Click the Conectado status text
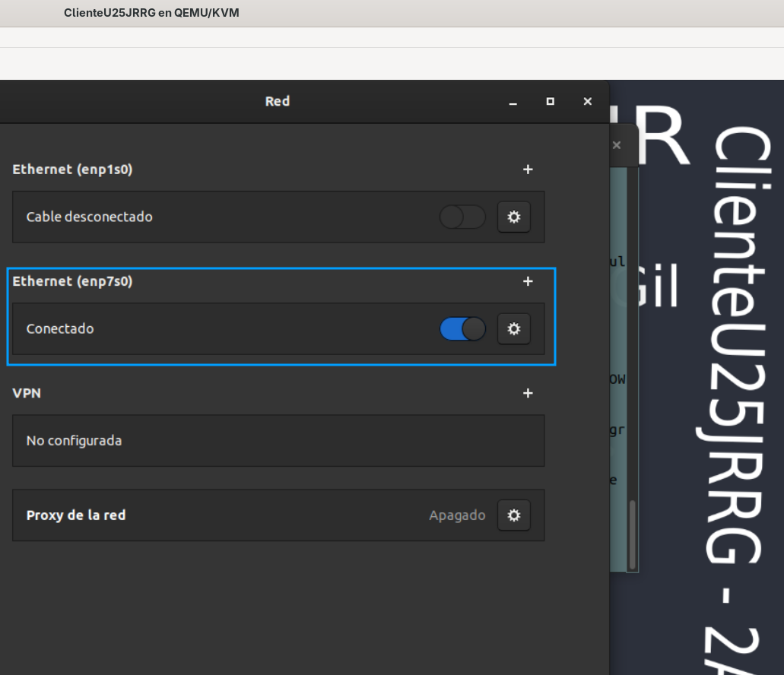Screen dimensions: 784x675 click(60, 328)
